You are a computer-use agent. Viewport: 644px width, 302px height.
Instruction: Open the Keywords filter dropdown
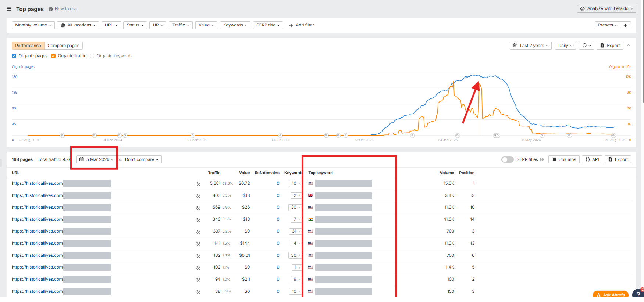pyautogui.click(x=235, y=25)
